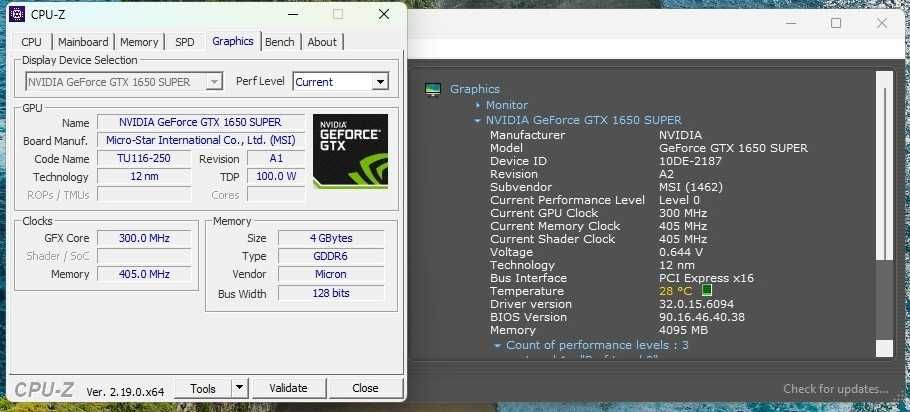Click the Model GeForce GTX 1650 SUPER value
This screenshot has width=910, height=412.
click(x=733, y=148)
